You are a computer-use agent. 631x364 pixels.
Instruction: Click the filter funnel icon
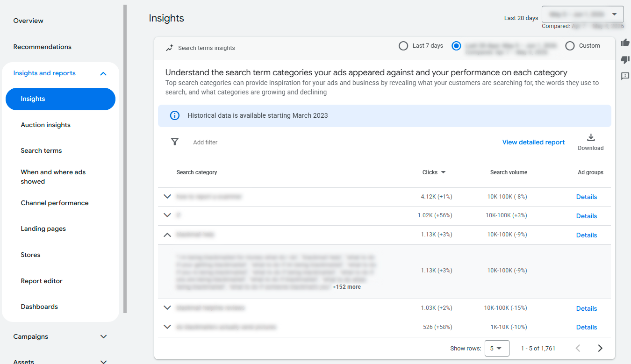coord(175,142)
